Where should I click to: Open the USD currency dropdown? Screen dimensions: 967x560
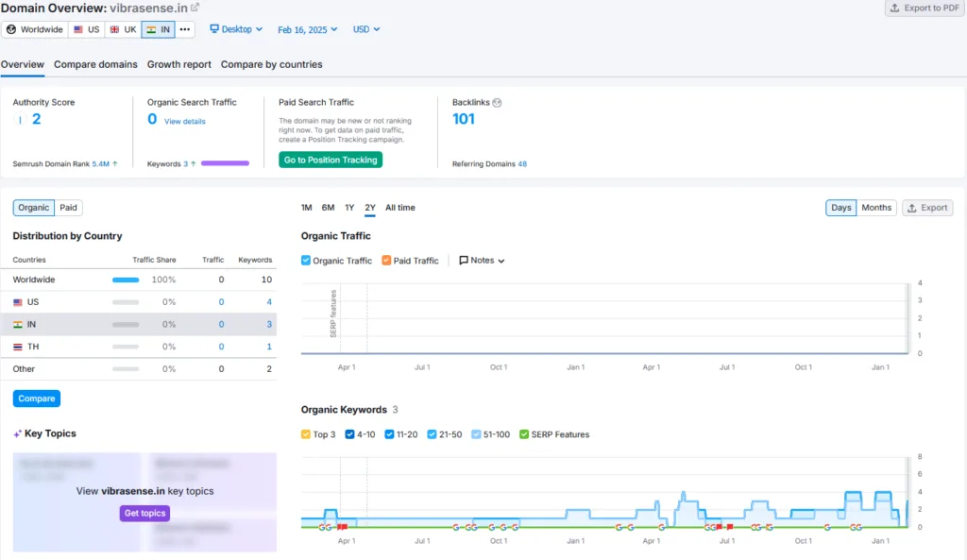coord(365,29)
